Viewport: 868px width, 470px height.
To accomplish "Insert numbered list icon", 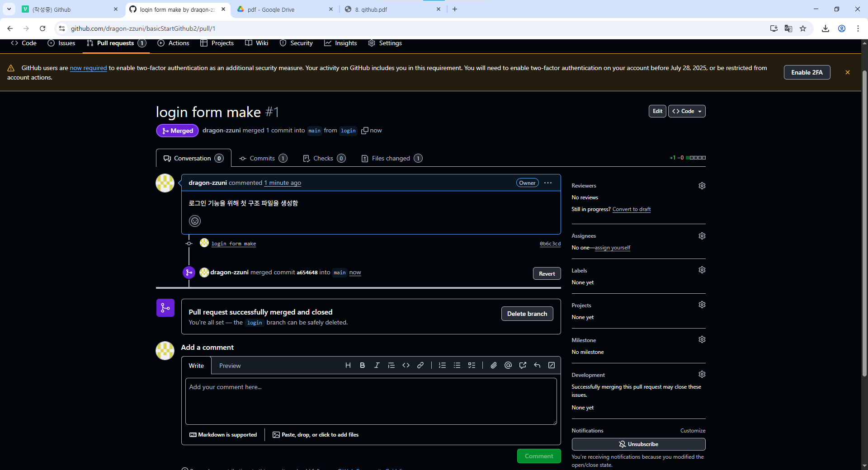I will [443, 365].
